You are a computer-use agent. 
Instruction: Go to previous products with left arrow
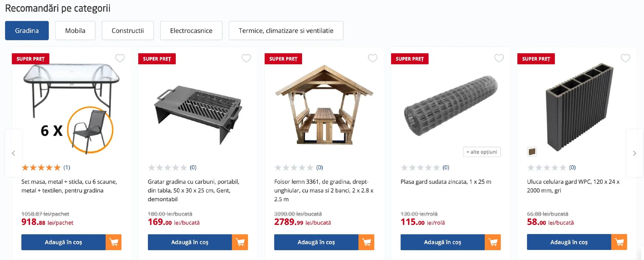click(13, 153)
